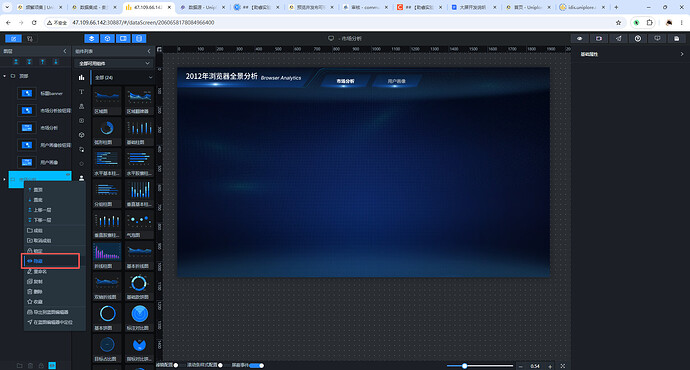Image resolution: width=690 pixels, height=370 pixels.
Task: Toggle the 滚动条样式配置 switch in bottom bar
Action: click(220, 365)
